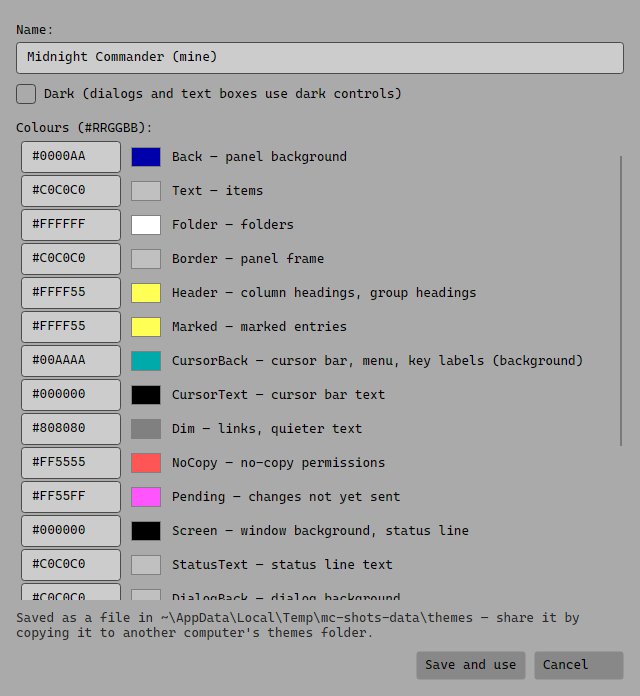The width and height of the screenshot is (640, 696).
Task: Click the NoCopy hex field
Action: click(x=71, y=463)
